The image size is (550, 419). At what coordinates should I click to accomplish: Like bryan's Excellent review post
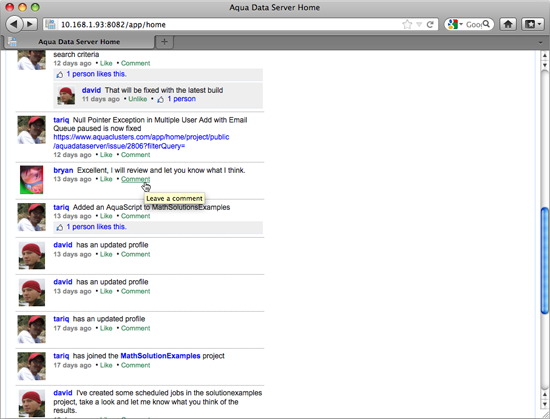[106, 179]
